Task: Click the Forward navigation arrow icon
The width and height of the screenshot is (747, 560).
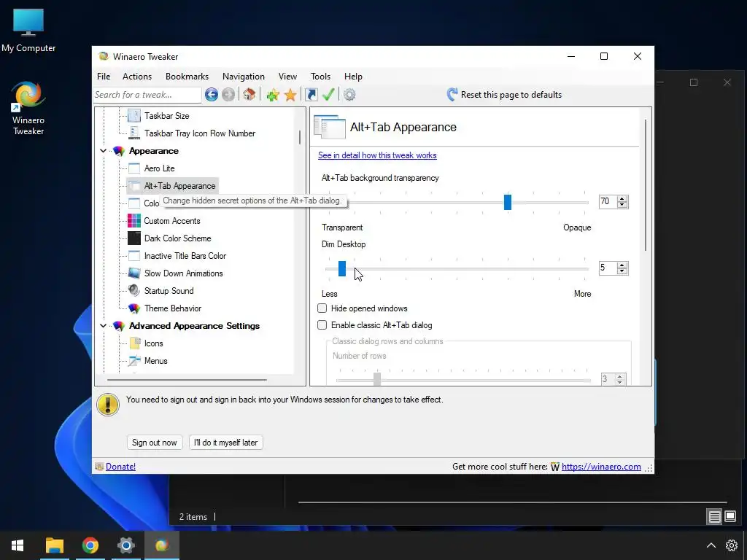Action: 228,95
